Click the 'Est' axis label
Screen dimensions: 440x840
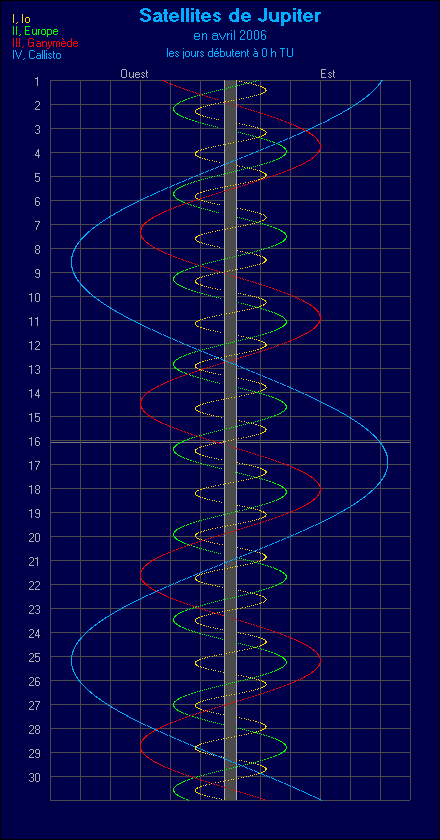point(328,74)
